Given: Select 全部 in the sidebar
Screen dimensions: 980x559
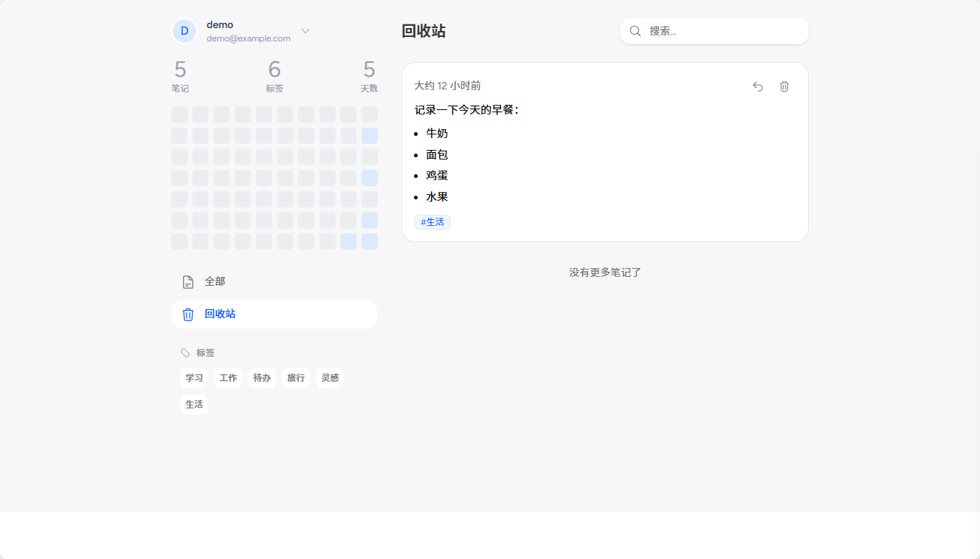Looking at the screenshot, I should (x=214, y=281).
